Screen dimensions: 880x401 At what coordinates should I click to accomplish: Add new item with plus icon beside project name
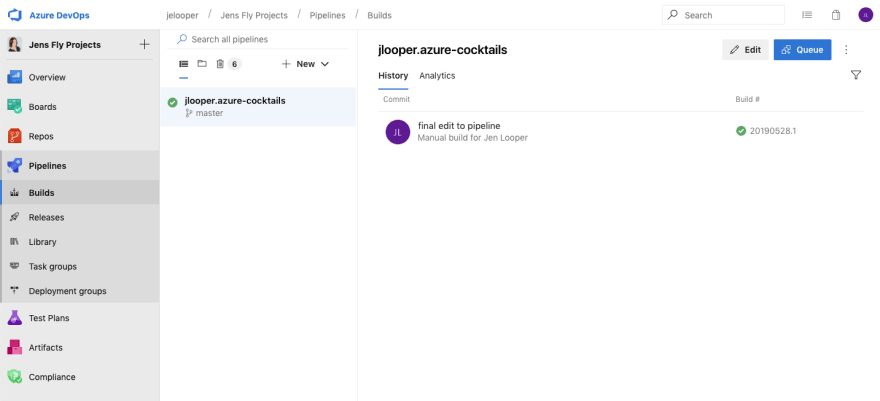[x=144, y=44]
